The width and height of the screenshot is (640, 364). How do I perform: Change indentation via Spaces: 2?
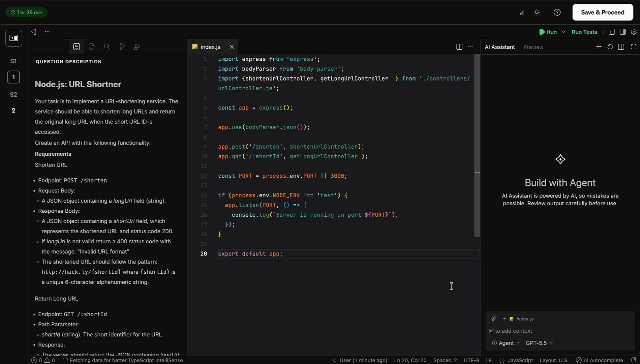[445, 360]
